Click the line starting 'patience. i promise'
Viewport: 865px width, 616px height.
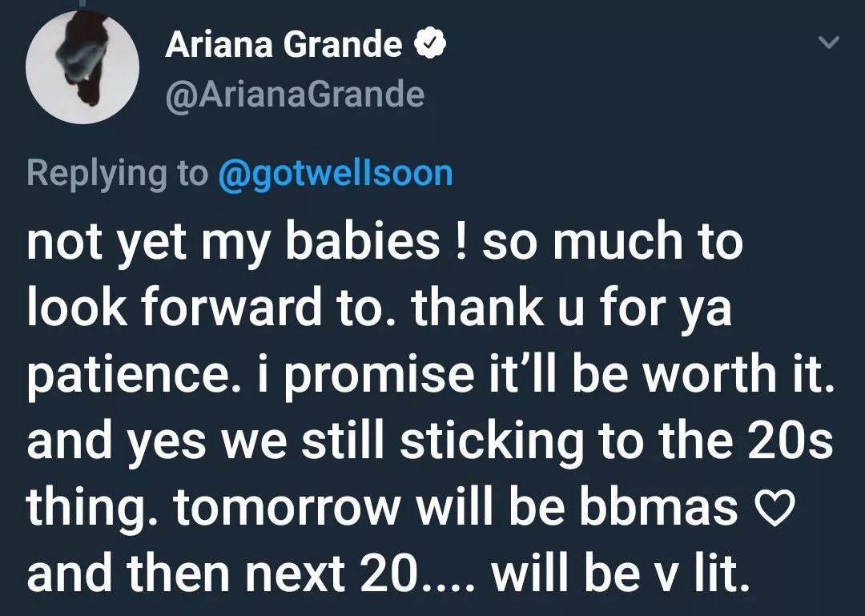[430, 374]
